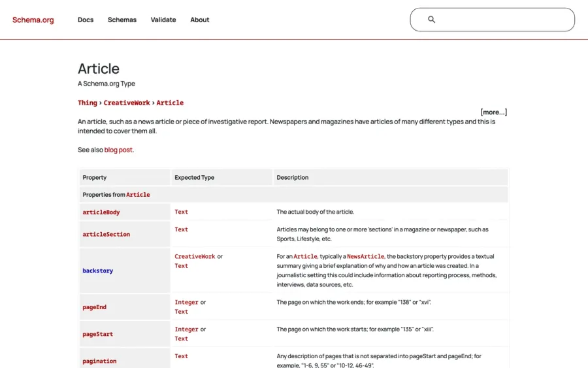
Task: Click CreativeWork type in backstory row
Action: 195,257
